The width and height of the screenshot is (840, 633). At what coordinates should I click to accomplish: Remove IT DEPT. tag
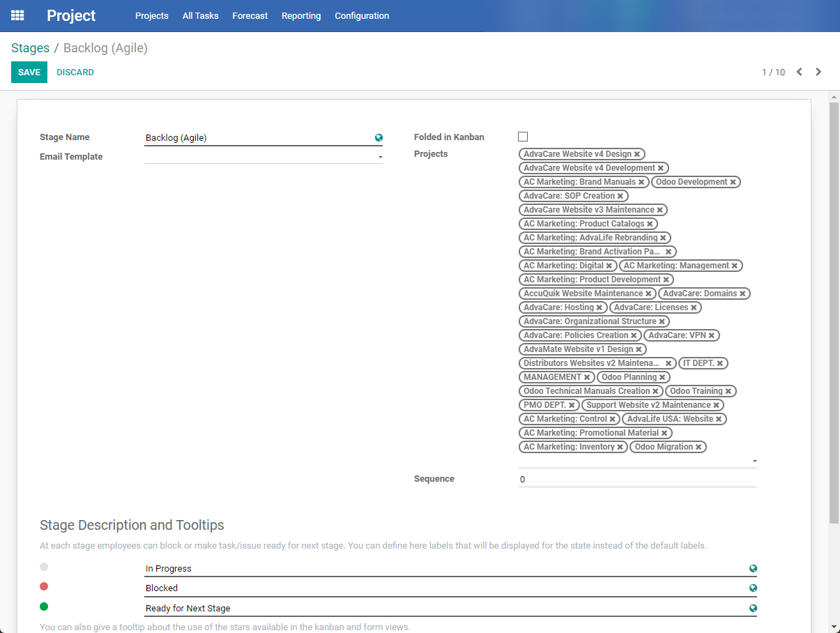tap(720, 363)
